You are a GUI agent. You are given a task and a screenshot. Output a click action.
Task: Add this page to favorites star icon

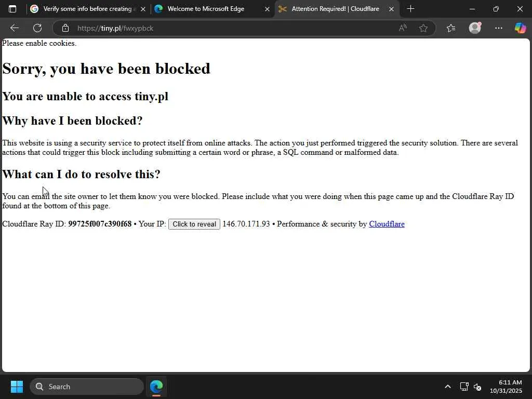tap(423, 28)
